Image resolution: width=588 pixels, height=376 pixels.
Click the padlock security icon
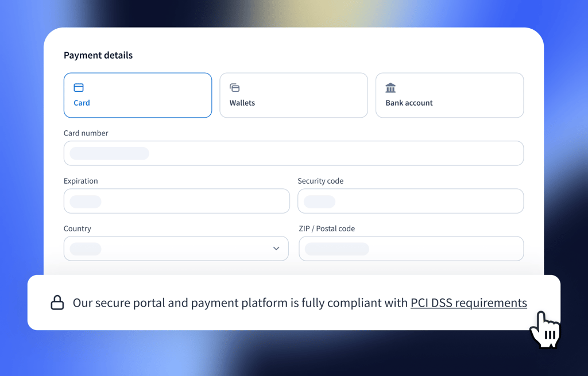pos(57,303)
